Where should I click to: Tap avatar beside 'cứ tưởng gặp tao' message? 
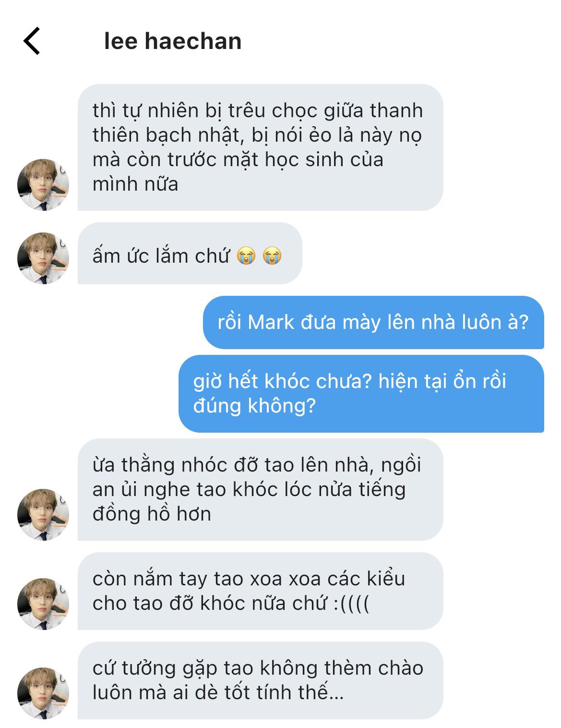[43, 693]
